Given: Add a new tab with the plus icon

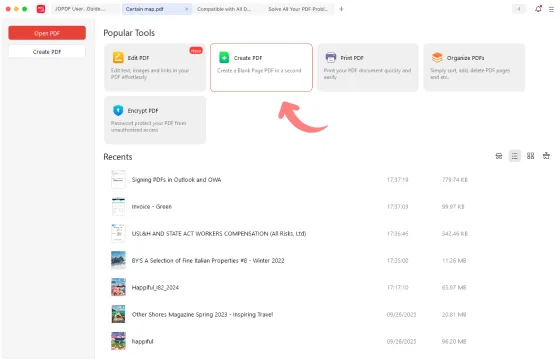Looking at the screenshot, I should [x=341, y=9].
